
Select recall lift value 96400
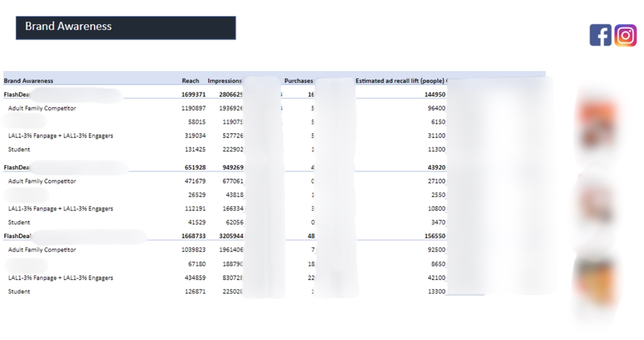click(x=437, y=109)
